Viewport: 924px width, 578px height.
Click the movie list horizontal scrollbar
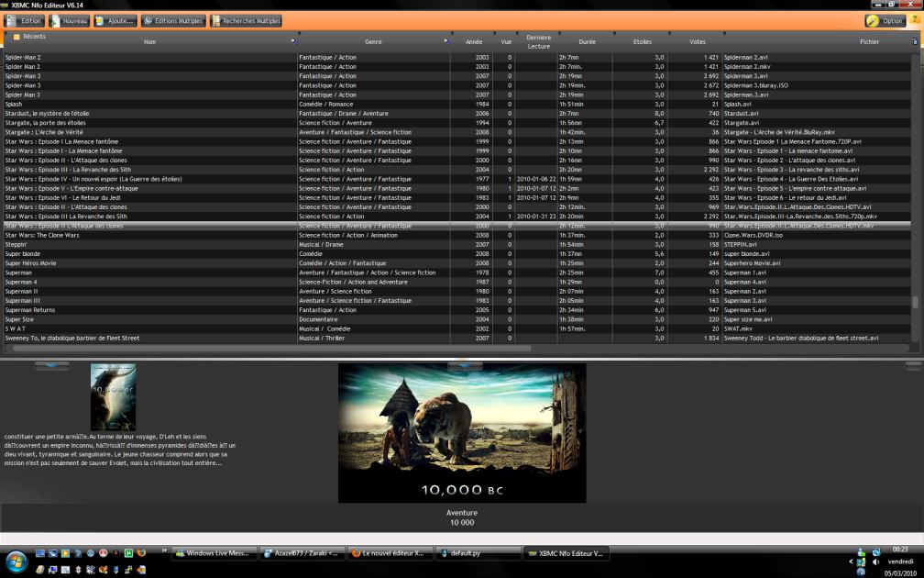point(272,349)
